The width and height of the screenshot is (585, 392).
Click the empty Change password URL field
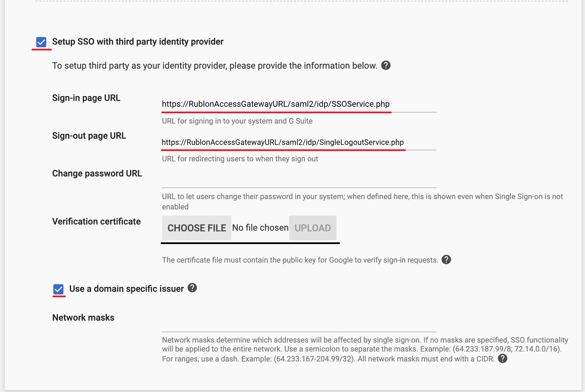[x=299, y=181]
